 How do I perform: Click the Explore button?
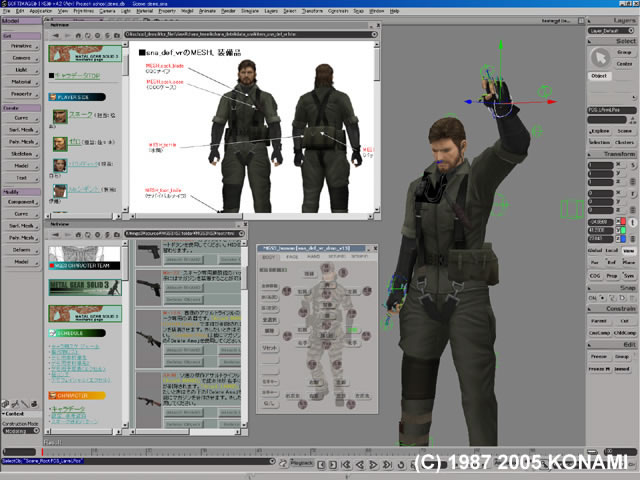coord(600,131)
